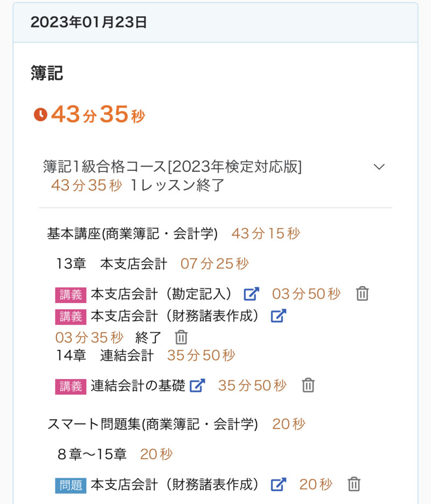Open external link for 連結会計の基礎
Screen dimensions: 431x504
[198, 385]
